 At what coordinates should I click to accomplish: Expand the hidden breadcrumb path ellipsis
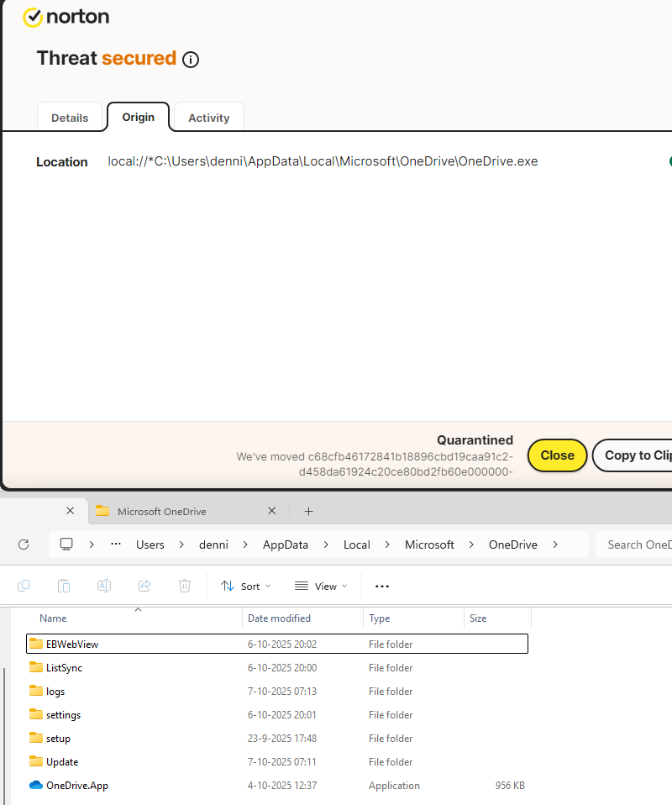pos(116,545)
